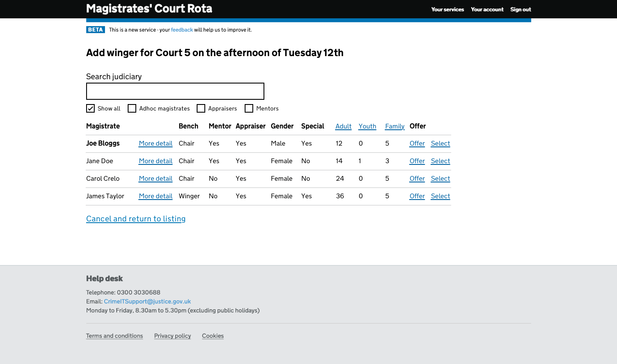Select James Taylor as winger
This screenshot has width=617, height=364.
pos(440,196)
